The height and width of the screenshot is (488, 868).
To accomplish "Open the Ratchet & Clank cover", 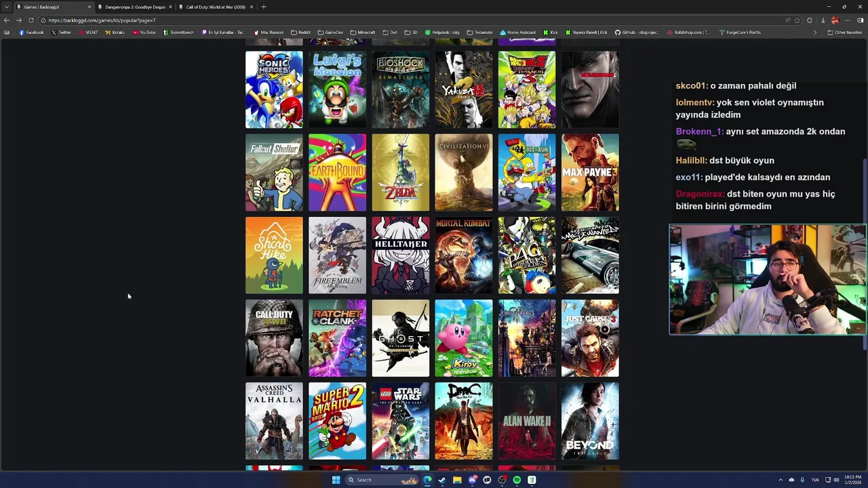I will coord(337,338).
